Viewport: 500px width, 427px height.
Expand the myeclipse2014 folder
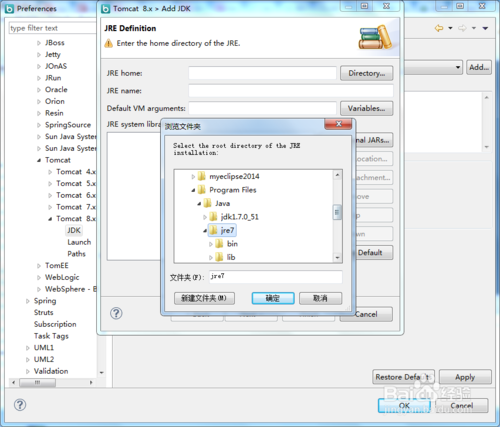click(193, 177)
